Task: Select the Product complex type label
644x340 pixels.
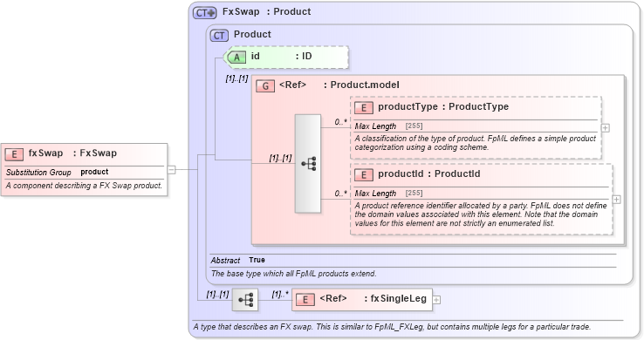Action: coord(252,35)
